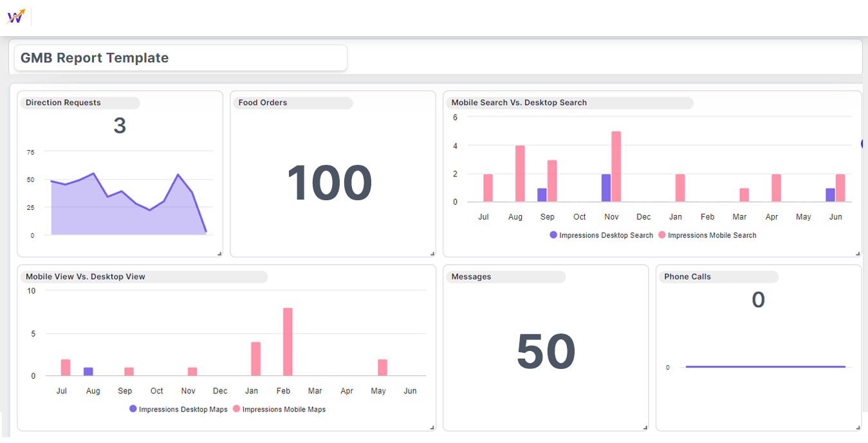Hide the Impressions Desktop Maps series
Screen dimensions: 868x443
[x=178, y=410]
